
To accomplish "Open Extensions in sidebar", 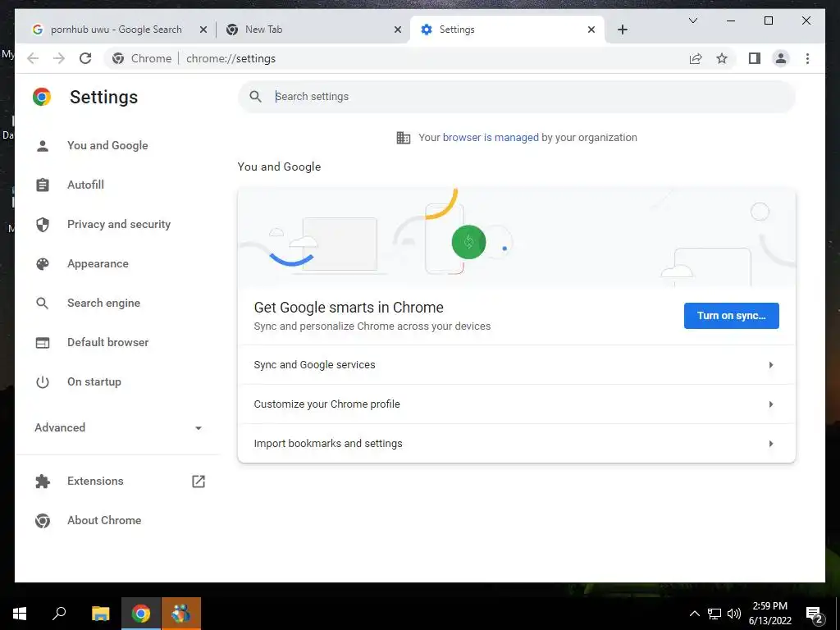I will pyautogui.click(x=95, y=481).
